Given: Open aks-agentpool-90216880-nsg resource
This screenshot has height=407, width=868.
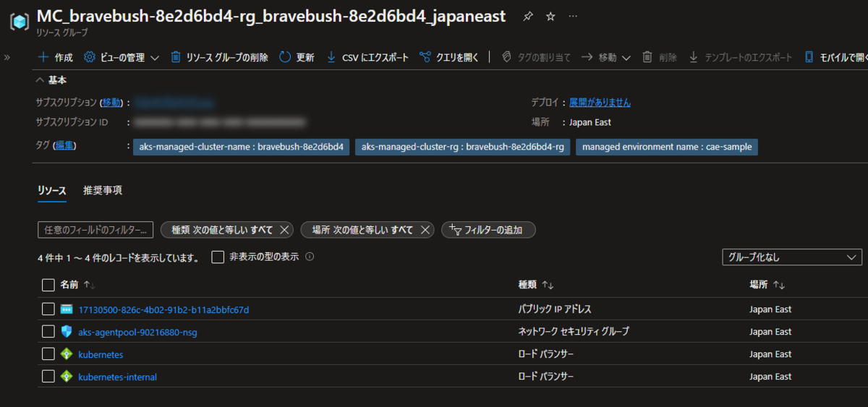Looking at the screenshot, I should tap(137, 332).
